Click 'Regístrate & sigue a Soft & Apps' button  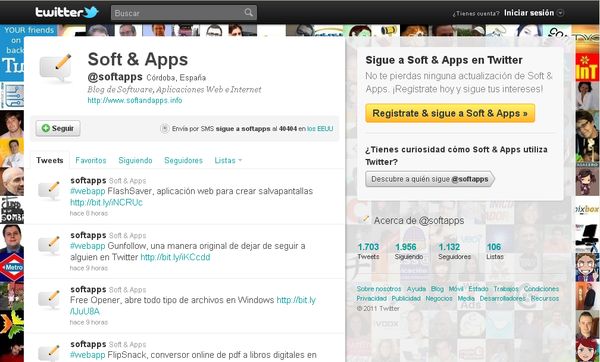click(450, 113)
